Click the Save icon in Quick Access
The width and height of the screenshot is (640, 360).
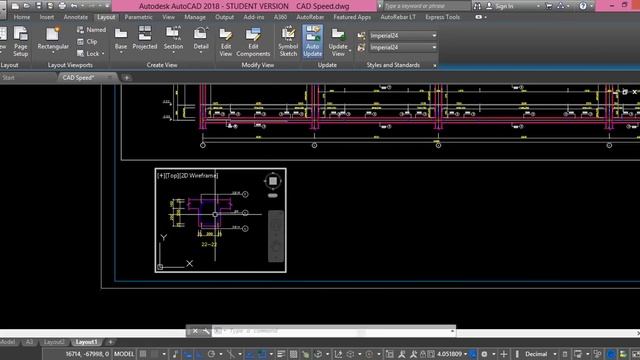point(39,6)
